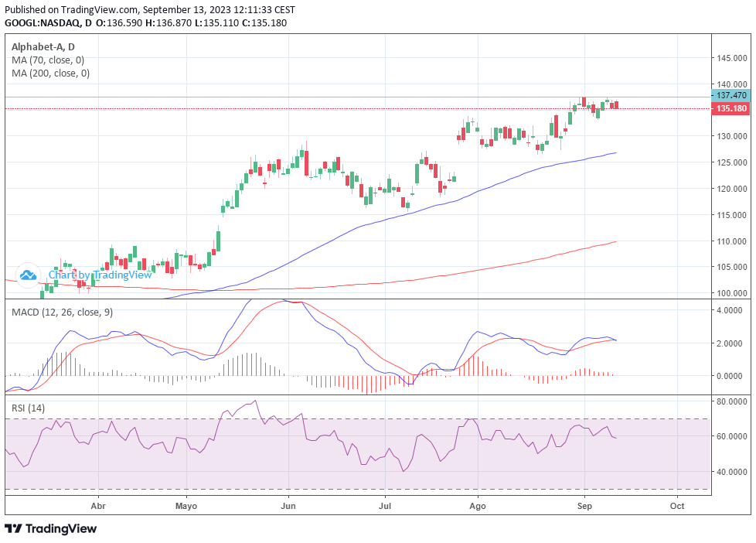Click the MACD 2.0000 axis label
756x543 pixels.
pyautogui.click(x=730, y=343)
